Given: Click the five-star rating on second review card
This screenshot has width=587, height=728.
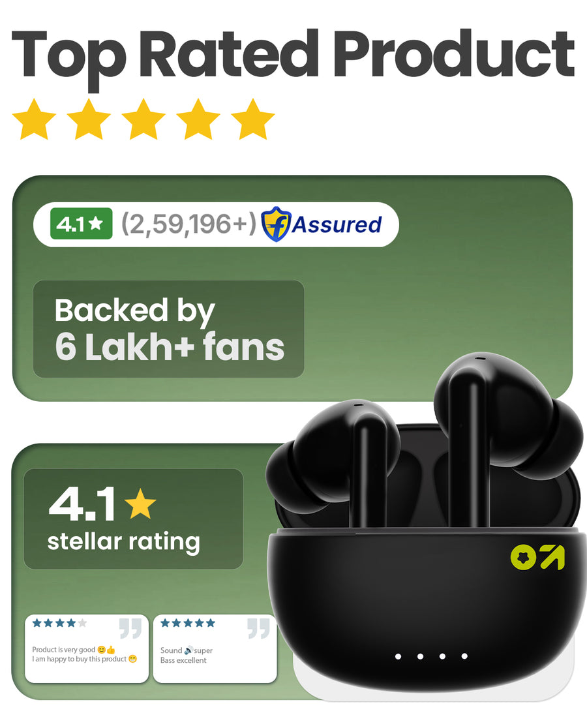Looking at the screenshot, I should (188, 623).
